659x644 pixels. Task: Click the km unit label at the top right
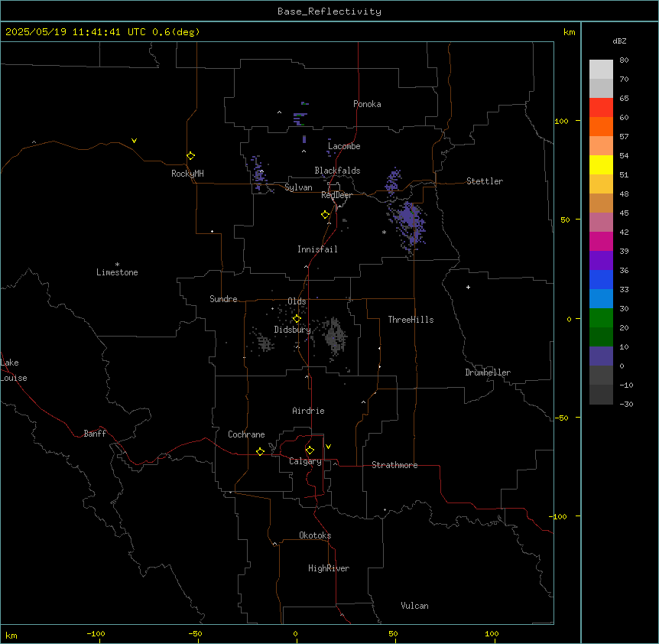(570, 32)
